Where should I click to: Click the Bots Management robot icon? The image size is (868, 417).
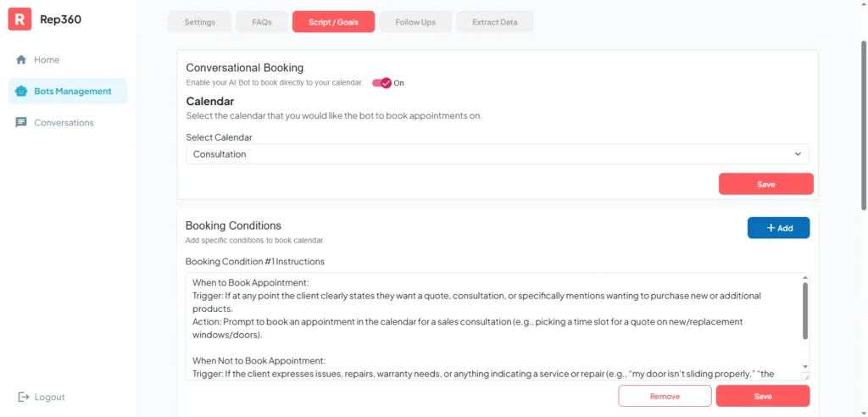[21, 92]
